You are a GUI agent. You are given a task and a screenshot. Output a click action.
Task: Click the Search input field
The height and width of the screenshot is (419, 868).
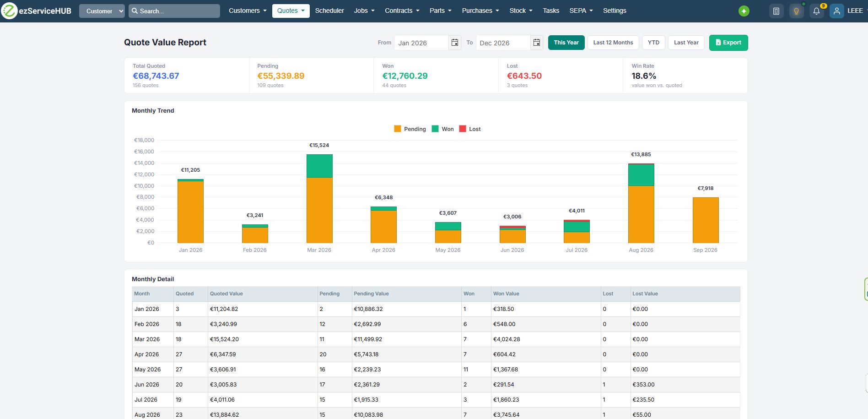click(x=174, y=11)
